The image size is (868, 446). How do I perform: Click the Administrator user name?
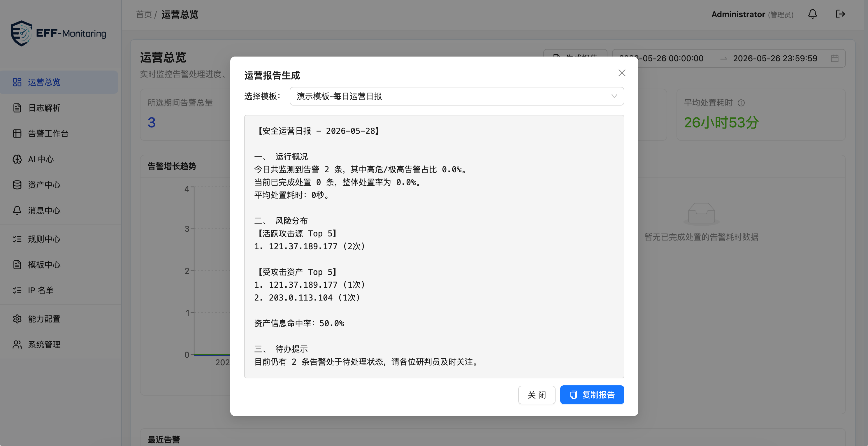738,15
